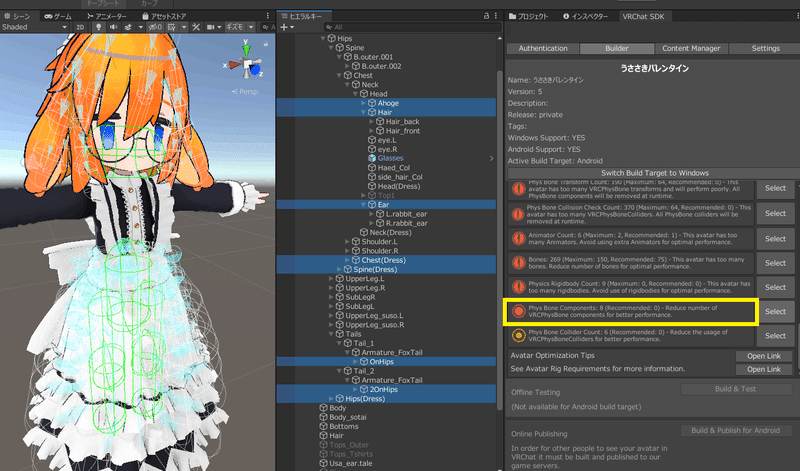
Task: Click Select beside Animator Count warning
Action: tap(776, 238)
